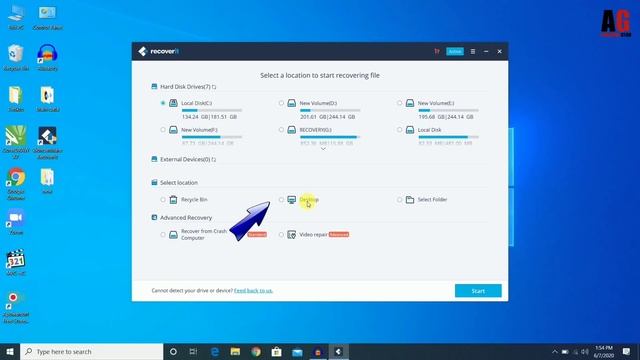Select the New Volume(F:) radio button
Image resolution: width=640 pixels, height=360 pixels.
[163, 130]
